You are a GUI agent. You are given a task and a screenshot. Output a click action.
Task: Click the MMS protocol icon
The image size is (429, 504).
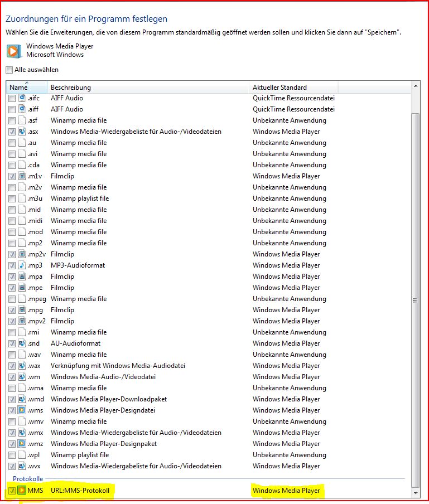22,491
